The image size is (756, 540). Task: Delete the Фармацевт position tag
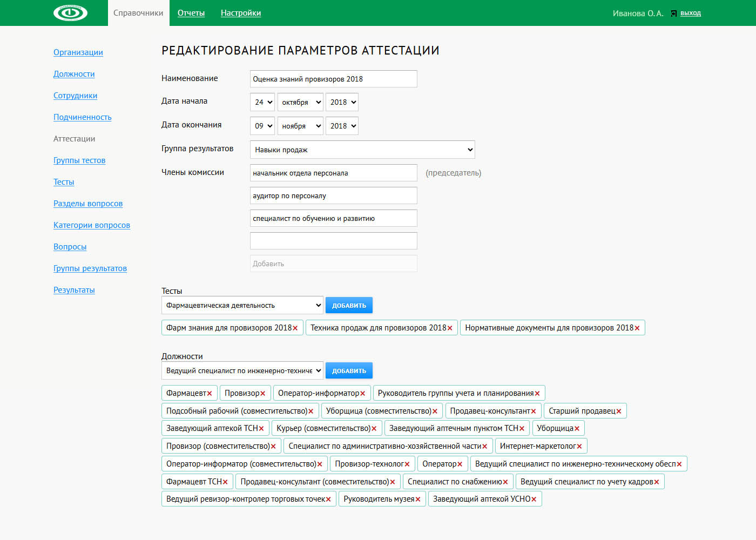click(x=210, y=394)
